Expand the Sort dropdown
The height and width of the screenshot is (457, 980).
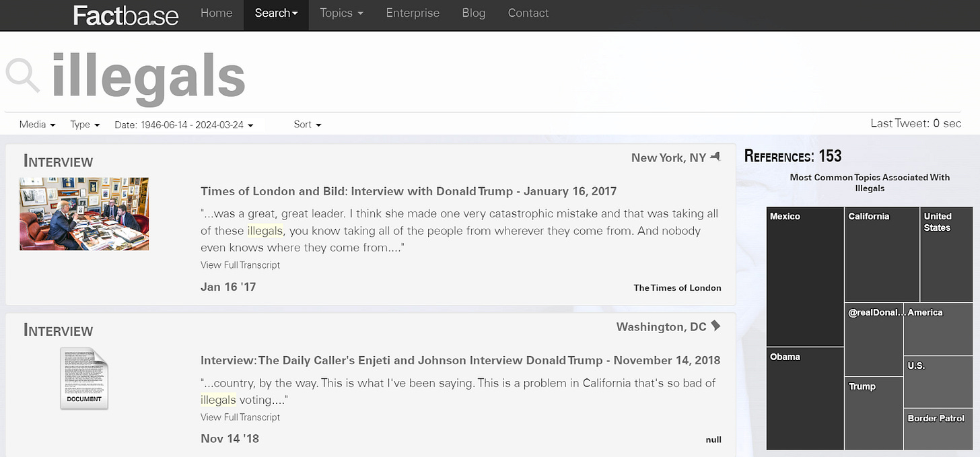(x=308, y=125)
